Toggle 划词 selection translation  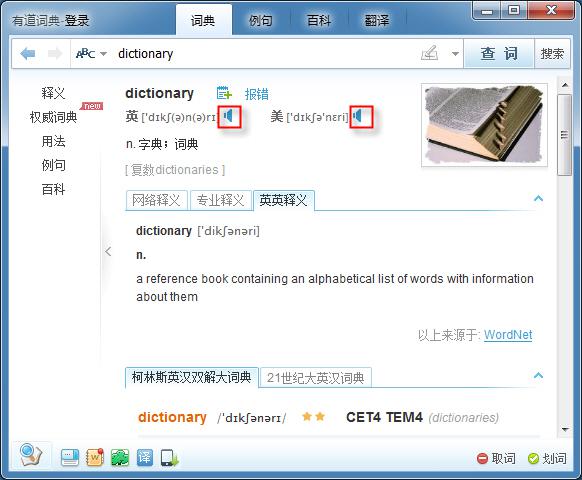(x=547, y=458)
